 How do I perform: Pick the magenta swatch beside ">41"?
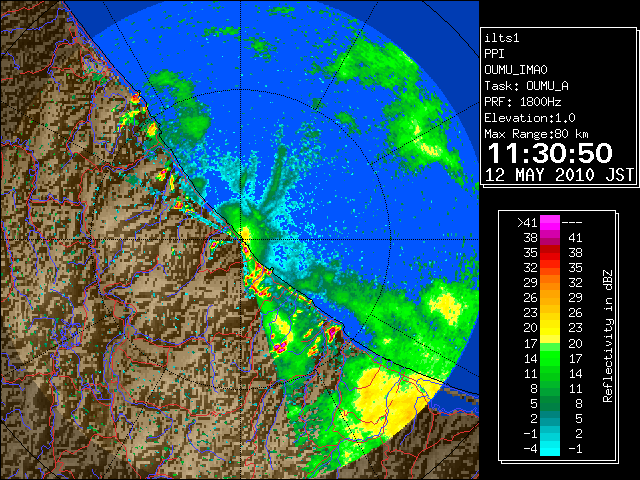pos(550,222)
